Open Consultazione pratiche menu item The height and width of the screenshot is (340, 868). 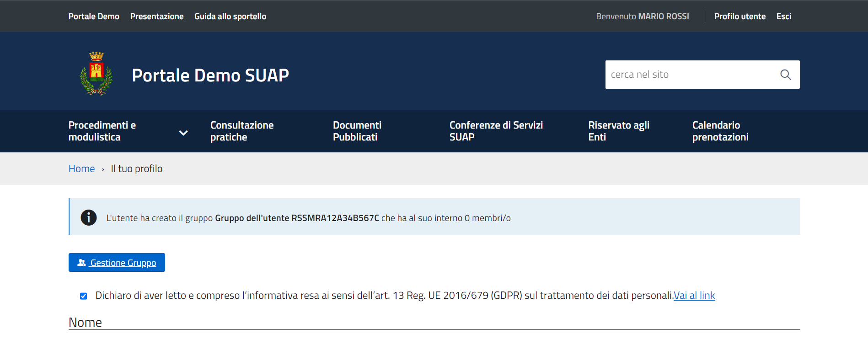(242, 131)
